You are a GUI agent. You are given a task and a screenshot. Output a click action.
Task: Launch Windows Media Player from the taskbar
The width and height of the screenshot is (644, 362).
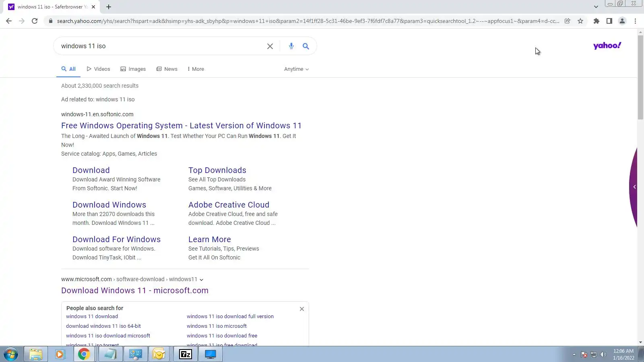click(x=60, y=354)
